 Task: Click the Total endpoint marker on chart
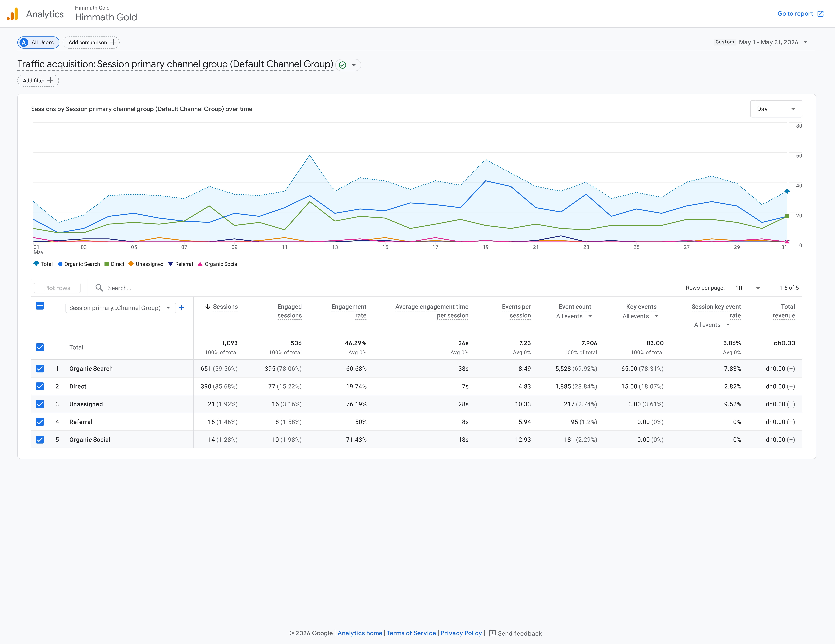pyautogui.click(x=787, y=191)
